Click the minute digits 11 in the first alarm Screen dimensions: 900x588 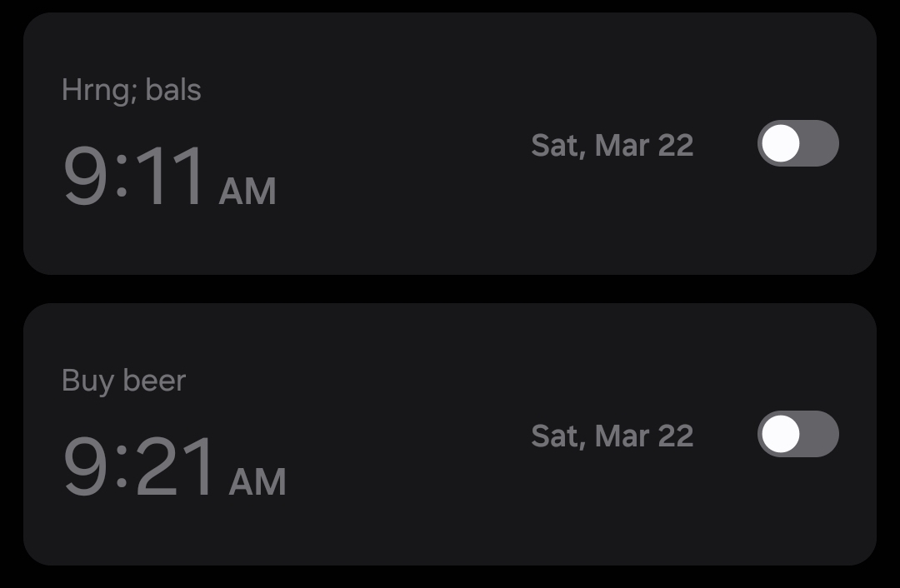tap(171, 177)
